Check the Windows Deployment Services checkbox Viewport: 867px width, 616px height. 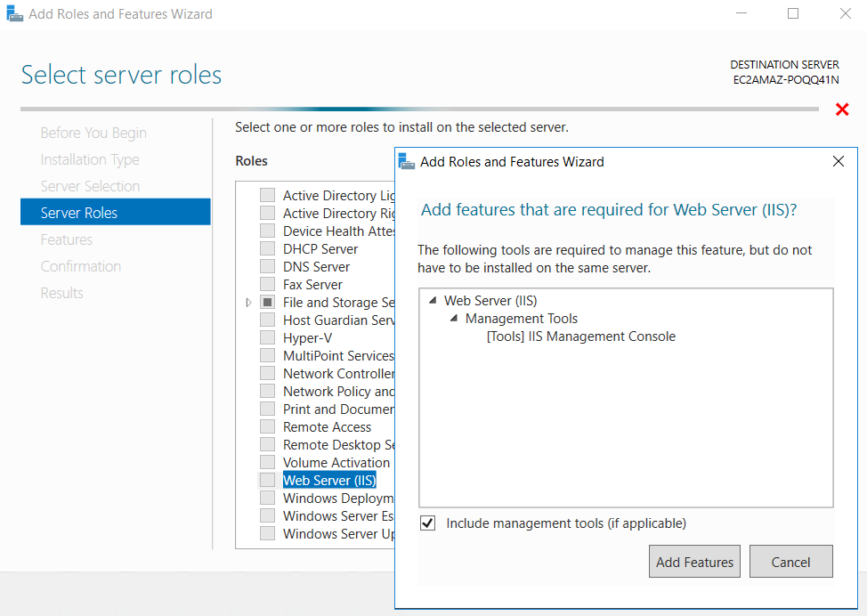268,498
